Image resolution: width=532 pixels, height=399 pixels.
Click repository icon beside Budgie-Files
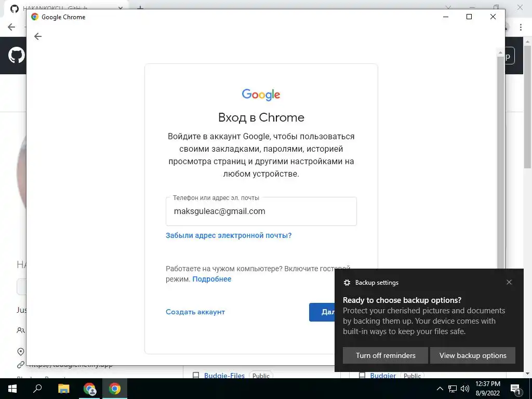(x=196, y=376)
